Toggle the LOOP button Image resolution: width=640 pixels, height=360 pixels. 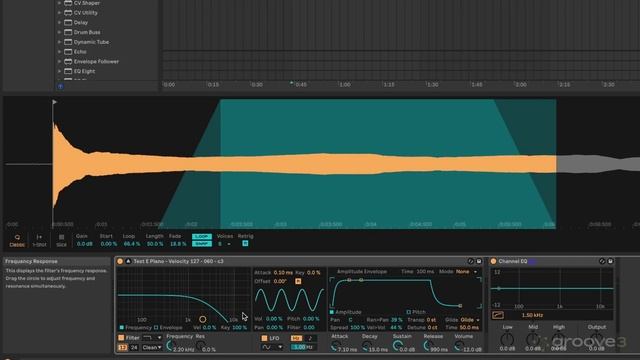(x=202, y=236)
